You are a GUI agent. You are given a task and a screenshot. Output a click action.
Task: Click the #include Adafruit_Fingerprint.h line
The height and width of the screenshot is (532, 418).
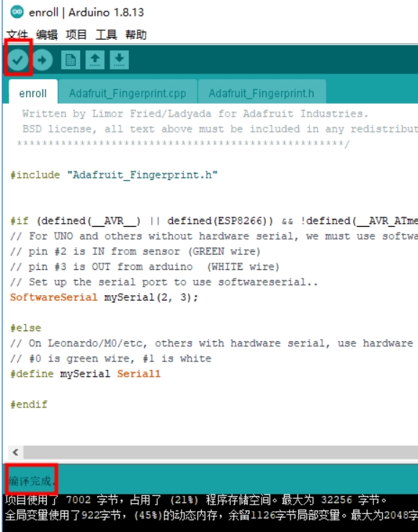point(114,175)
